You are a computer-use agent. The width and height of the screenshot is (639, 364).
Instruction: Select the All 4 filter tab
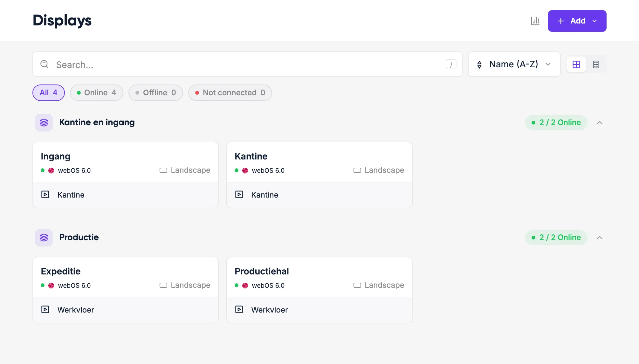tap(49, 93)
